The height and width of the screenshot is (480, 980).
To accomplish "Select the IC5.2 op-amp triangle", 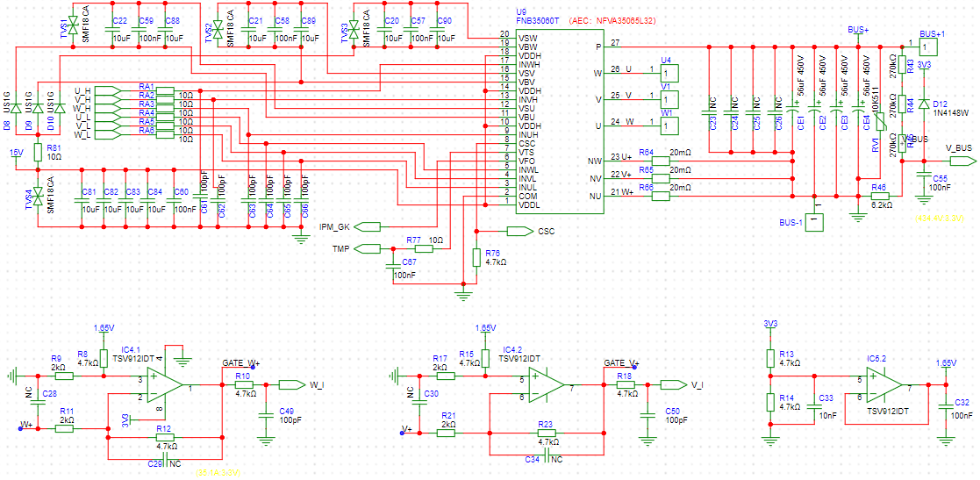I will point(883,384).
